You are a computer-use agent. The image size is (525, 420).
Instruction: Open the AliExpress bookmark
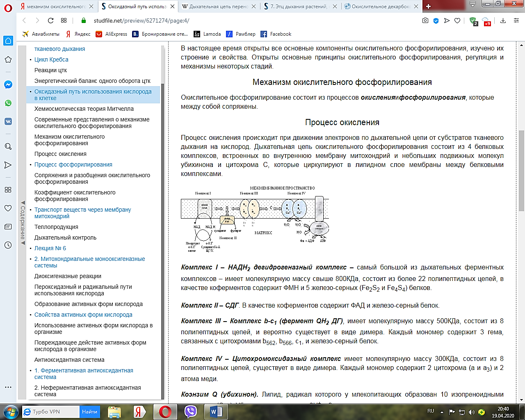[111, 34]
